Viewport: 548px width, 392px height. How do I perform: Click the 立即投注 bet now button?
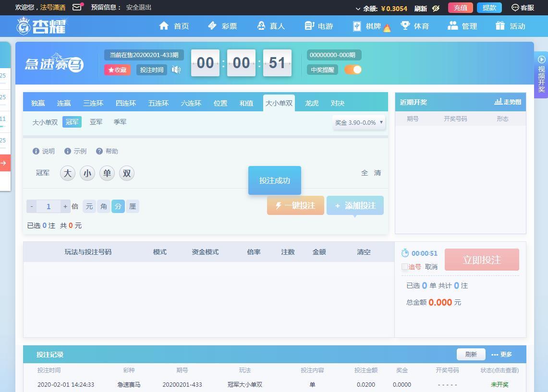482,260
